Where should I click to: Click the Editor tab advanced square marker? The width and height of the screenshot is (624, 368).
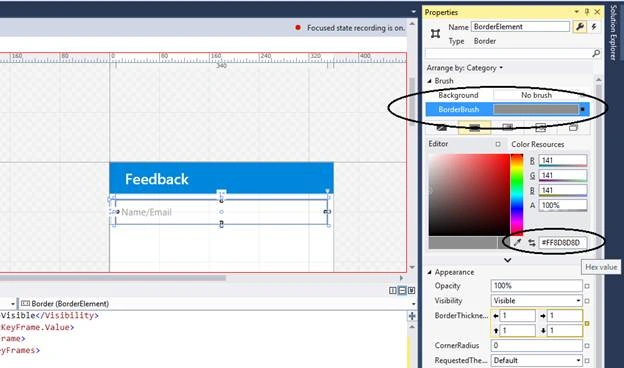click(497, 144)
